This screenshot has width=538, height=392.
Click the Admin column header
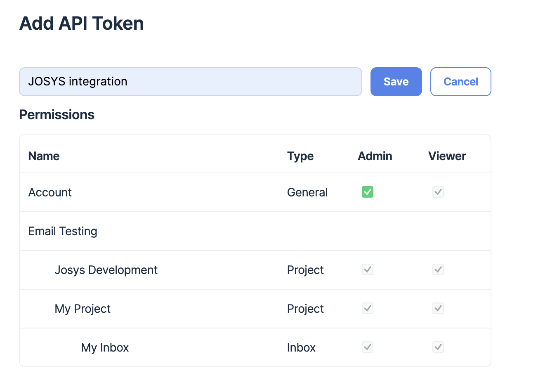click(375, 156)
